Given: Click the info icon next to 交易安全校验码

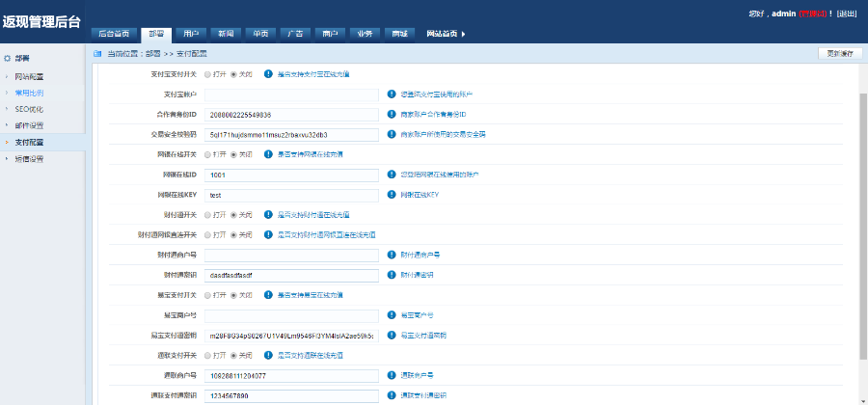Looking at the screenshot, I should click(392, 134).
